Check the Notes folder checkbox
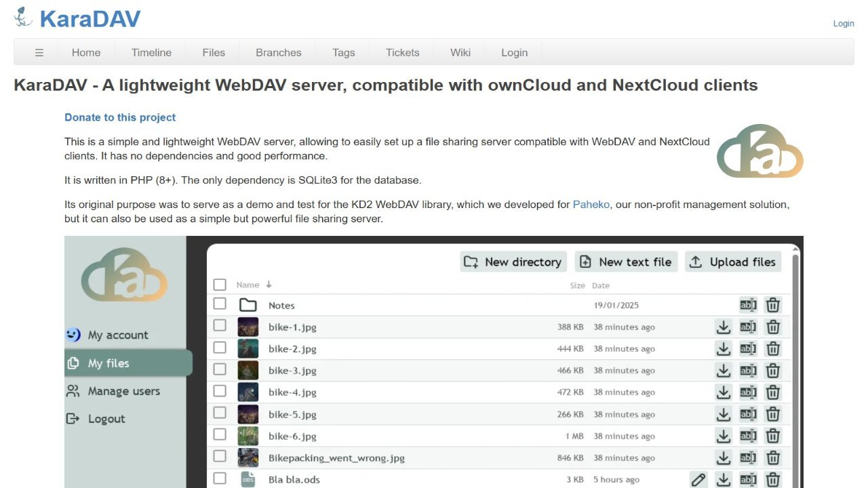The width and height of the screenshot is (868, 488). click(220, 304)
